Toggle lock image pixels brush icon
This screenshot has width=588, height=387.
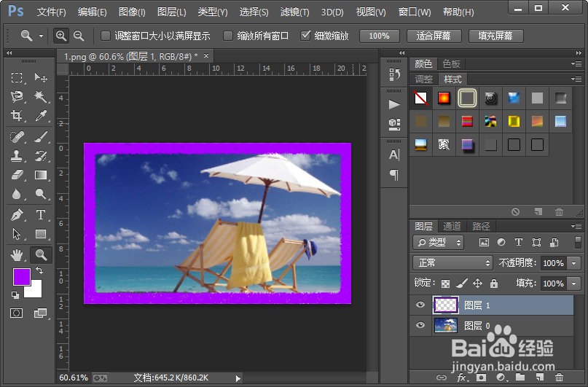462,284
